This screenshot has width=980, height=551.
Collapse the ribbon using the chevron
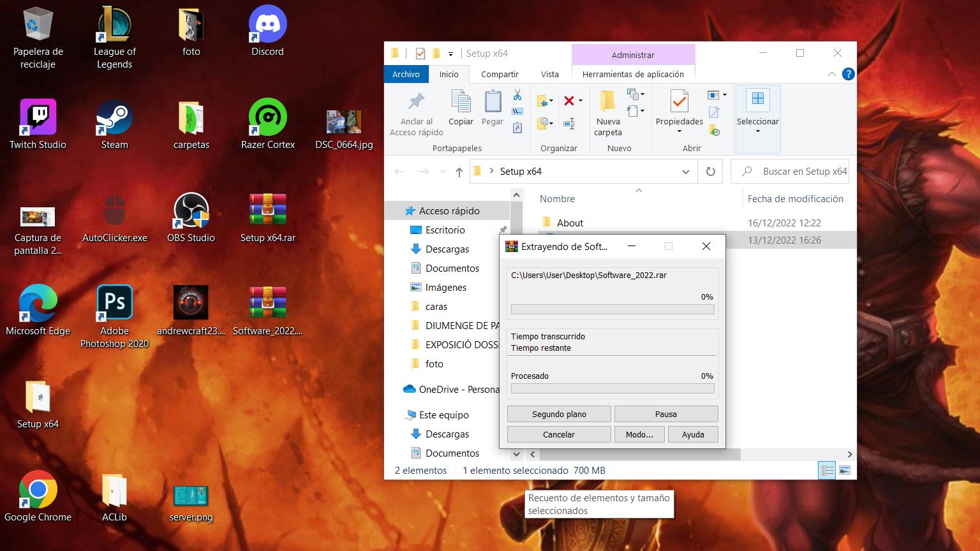coord(831,74)
